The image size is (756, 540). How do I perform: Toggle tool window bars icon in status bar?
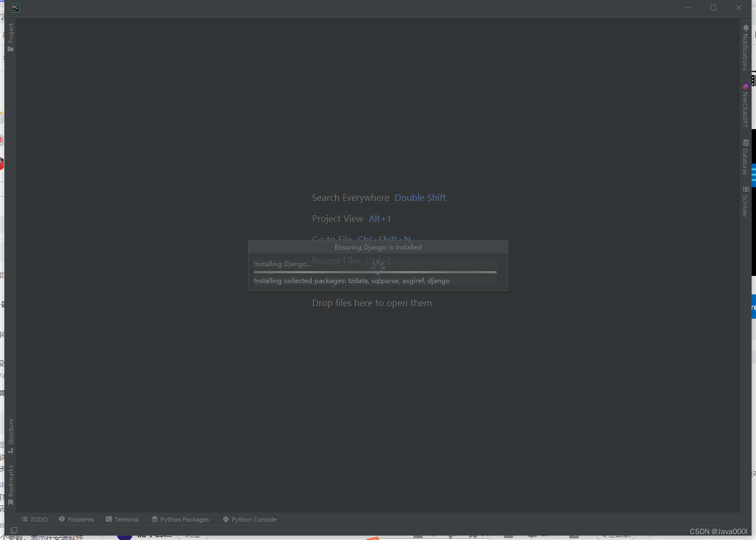tap(14, 530)
